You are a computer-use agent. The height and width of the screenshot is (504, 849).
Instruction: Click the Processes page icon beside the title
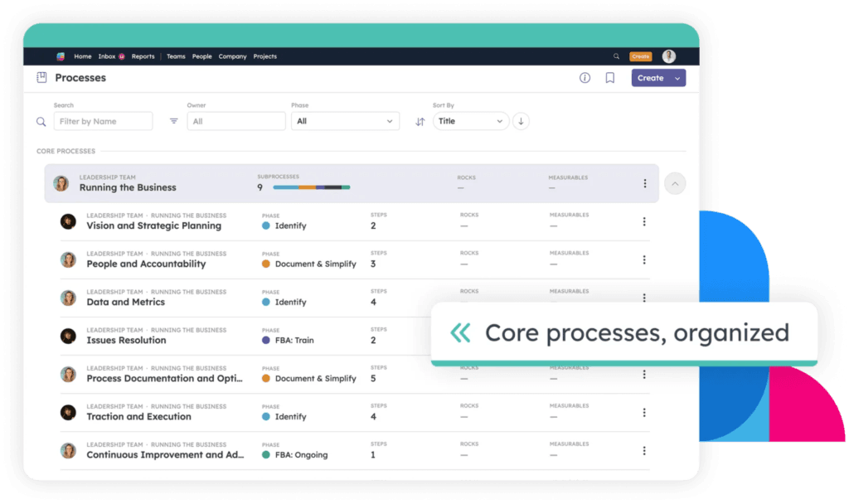(41, 77)
